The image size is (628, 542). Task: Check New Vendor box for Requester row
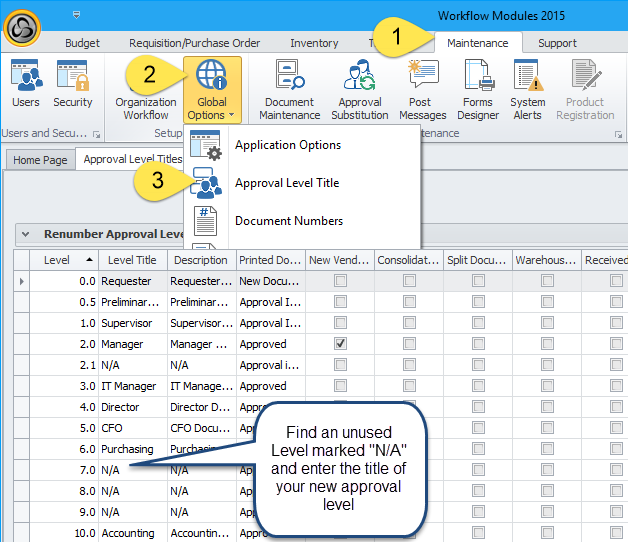(341, 281)
